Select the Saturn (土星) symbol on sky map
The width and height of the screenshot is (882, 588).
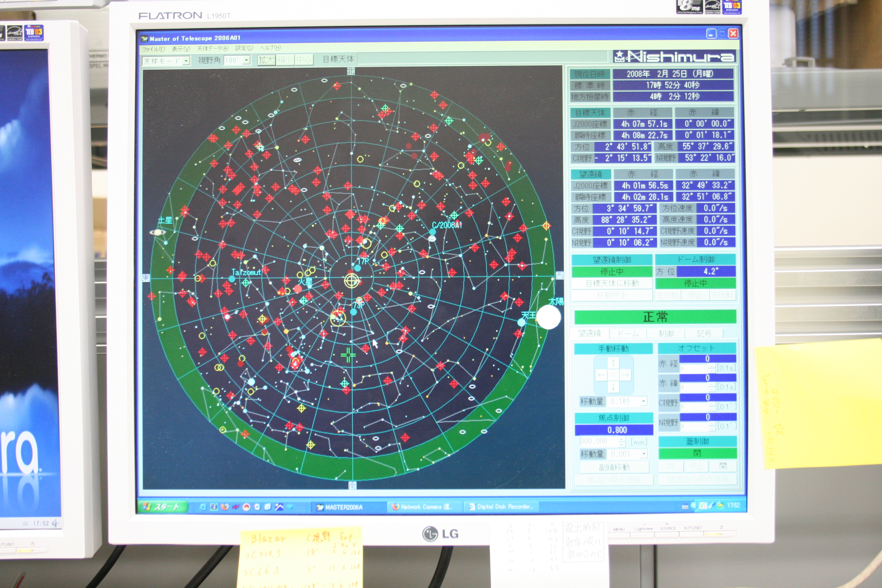157,232
